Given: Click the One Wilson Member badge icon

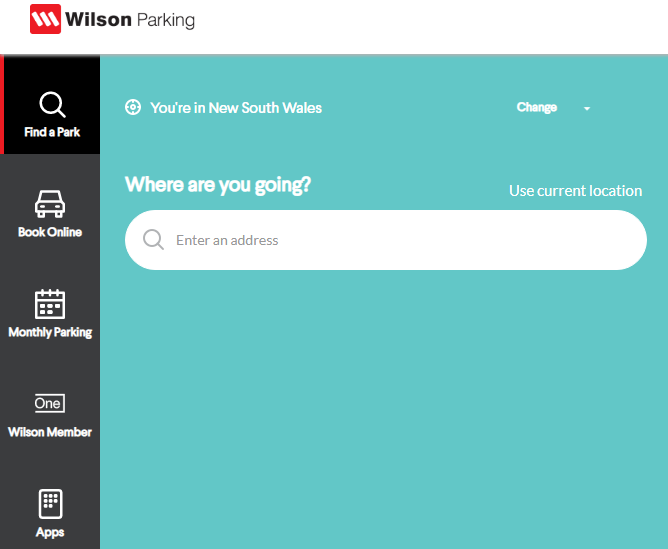Looking at the screenshot, I should (x=50, y=403).
